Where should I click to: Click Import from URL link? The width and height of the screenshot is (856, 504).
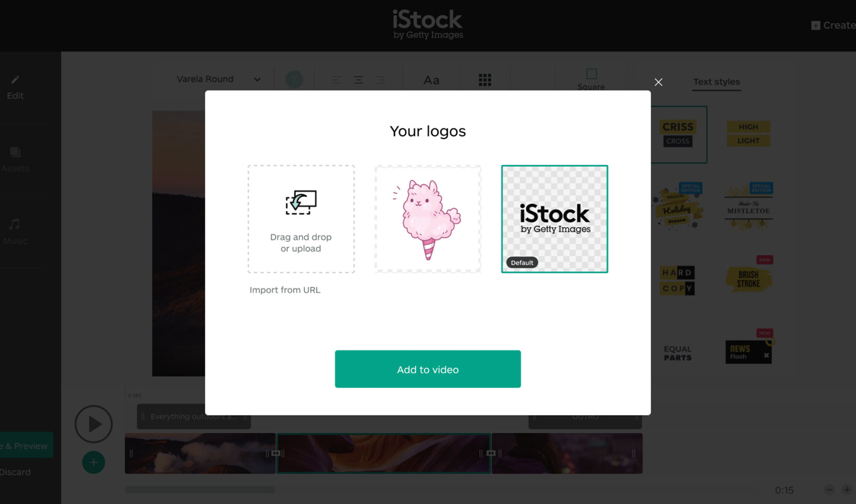[285, 290]
